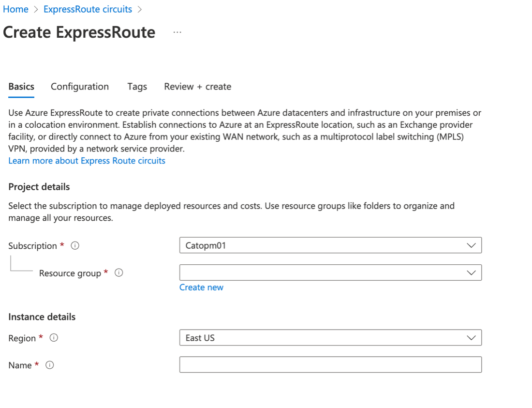532x408 pixels.
Task: Go back to ExpressRoute circuits breadcrumb
Action: pos(88,9)
